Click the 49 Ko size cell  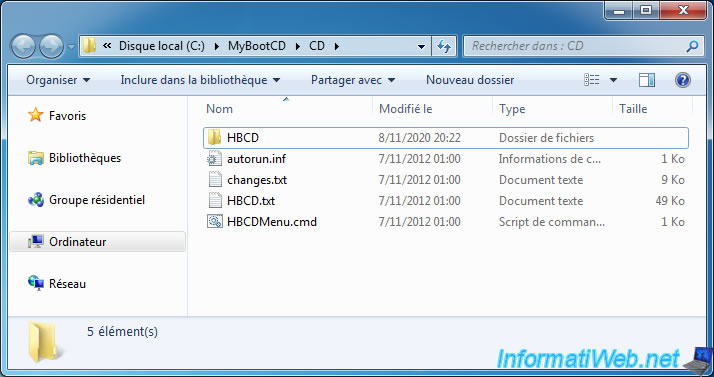670,201
